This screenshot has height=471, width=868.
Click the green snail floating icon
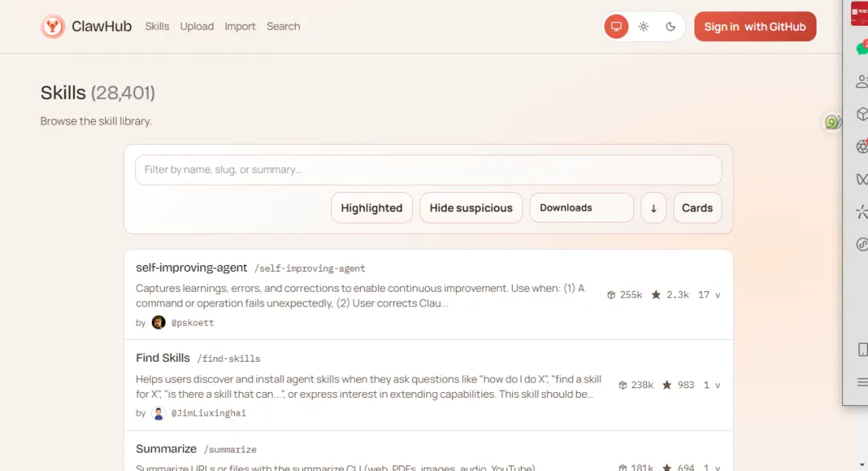tap(833, 121)
